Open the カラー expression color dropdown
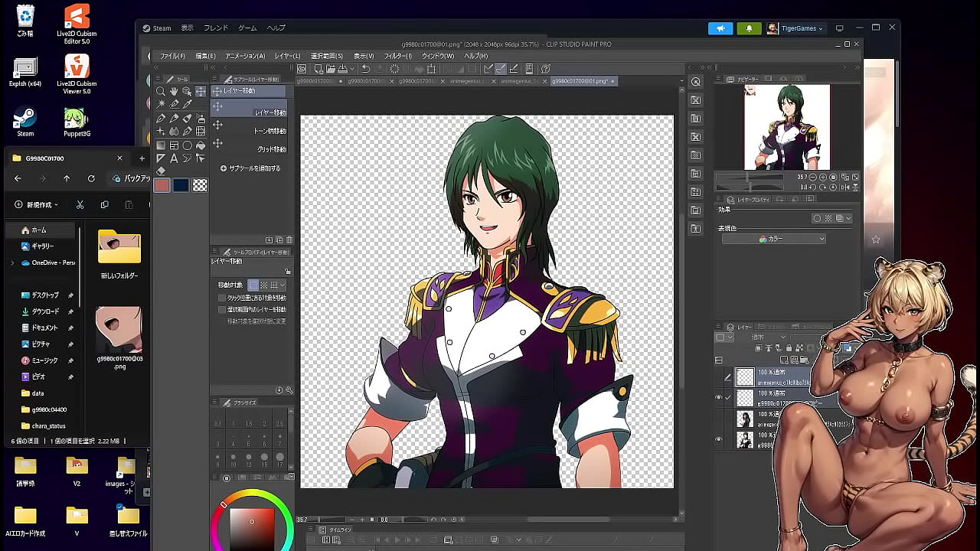 pos(774,239)
